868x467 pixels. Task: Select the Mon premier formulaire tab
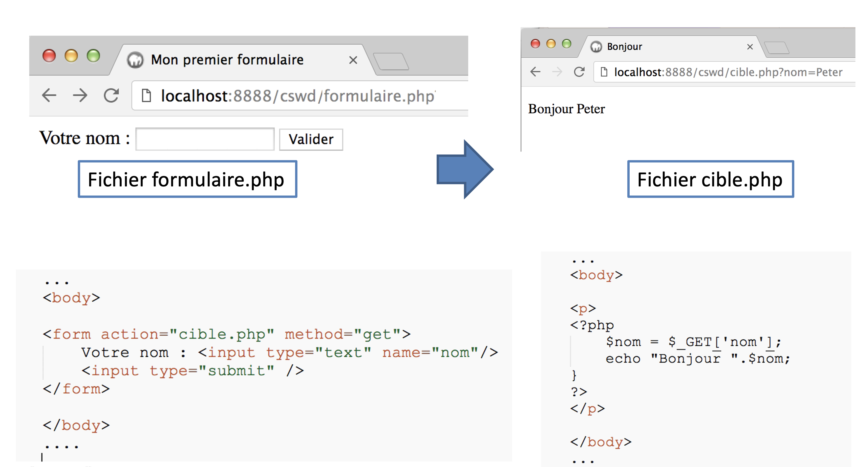(227, 60)
